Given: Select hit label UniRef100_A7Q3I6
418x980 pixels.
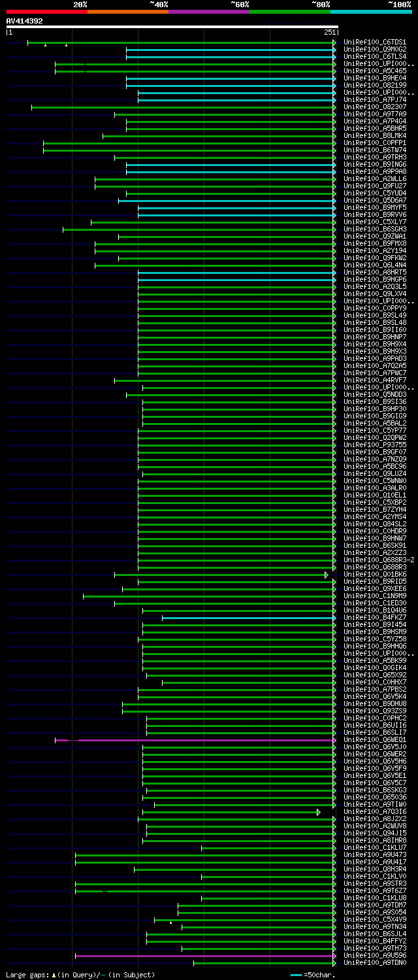Looking at the screenshot, I should 375,812.
